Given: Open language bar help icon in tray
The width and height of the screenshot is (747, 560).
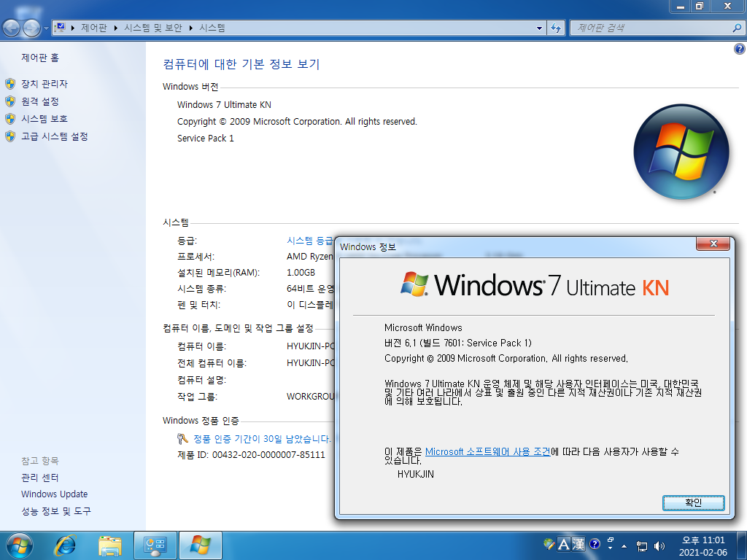Looking at the screenshot, I should (595, 544).
